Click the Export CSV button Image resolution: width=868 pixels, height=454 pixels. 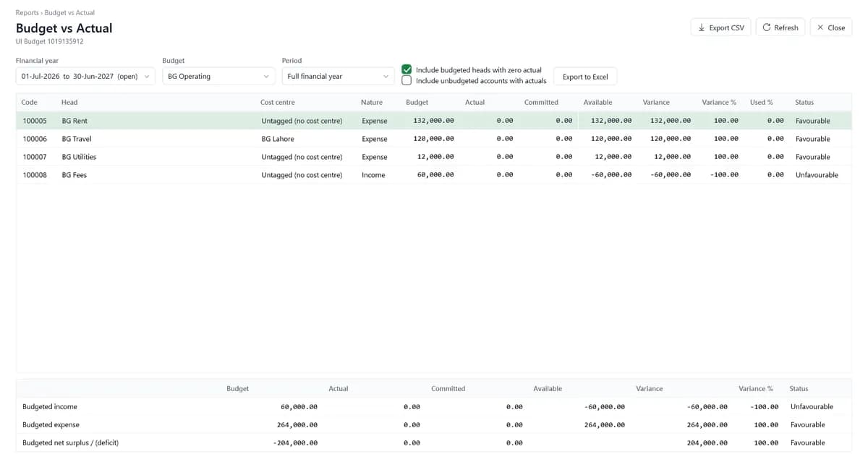(721, 27)
